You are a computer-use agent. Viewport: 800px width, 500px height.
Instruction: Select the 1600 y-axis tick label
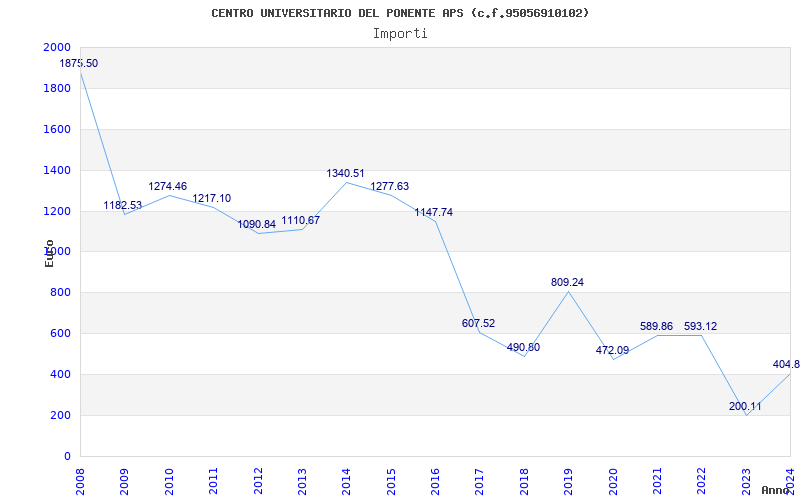tap(57, 129)
